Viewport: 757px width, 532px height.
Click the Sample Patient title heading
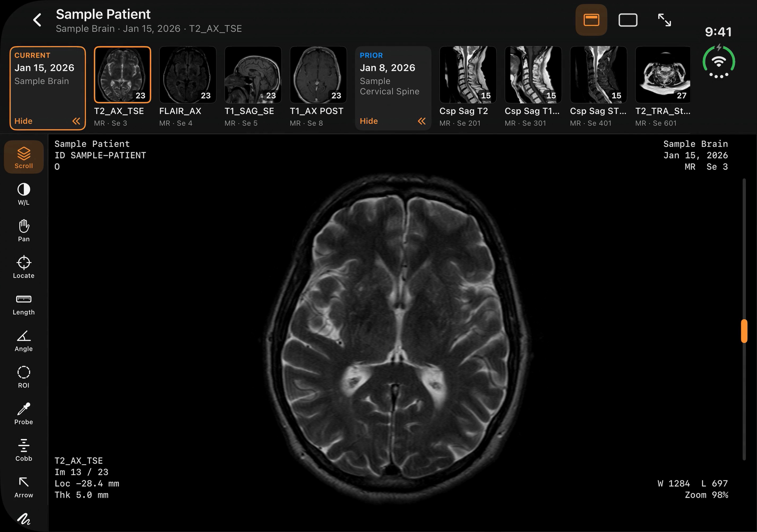[x=103, y=14]
